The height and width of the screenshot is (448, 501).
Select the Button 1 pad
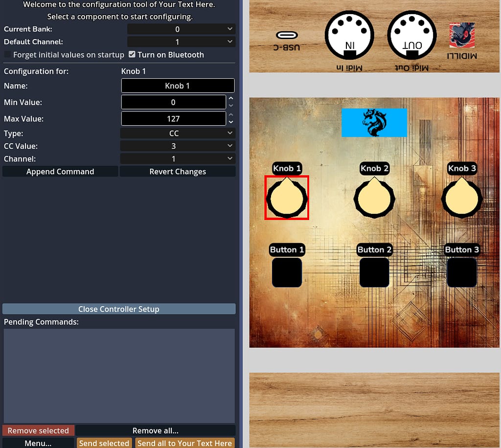click(287, 272)
